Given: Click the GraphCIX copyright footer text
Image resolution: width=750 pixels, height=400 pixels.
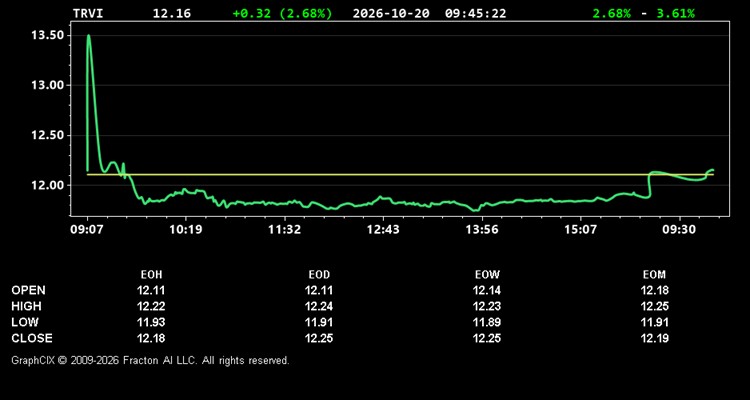Looking at the screenshot, I should 150,360.
